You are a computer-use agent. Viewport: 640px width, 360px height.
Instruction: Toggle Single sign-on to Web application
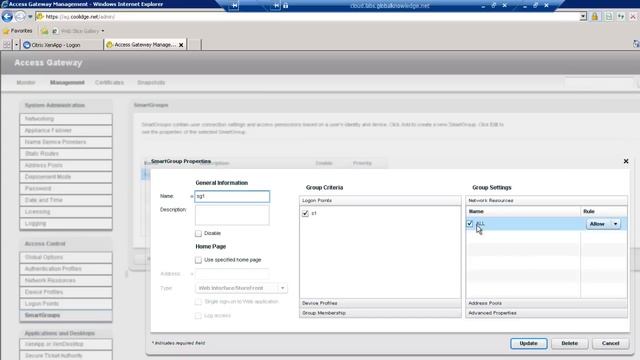[x=198, y=302]
